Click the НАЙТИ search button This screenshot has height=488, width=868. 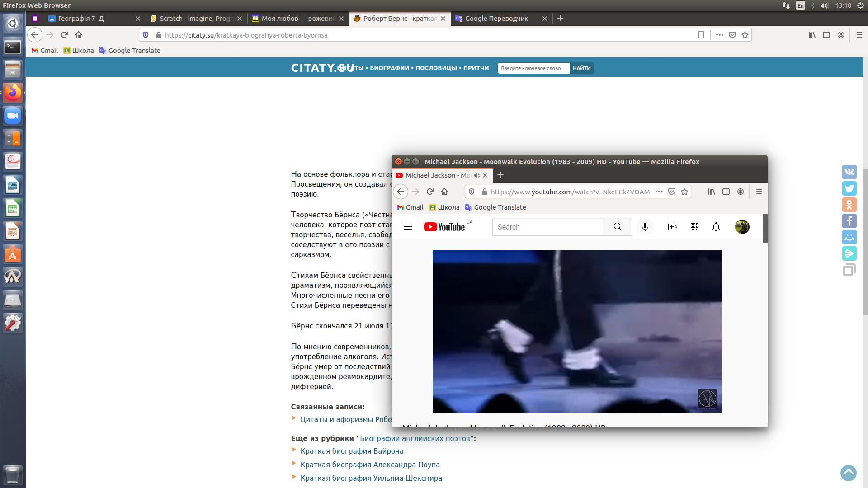(x=581, y=68)
